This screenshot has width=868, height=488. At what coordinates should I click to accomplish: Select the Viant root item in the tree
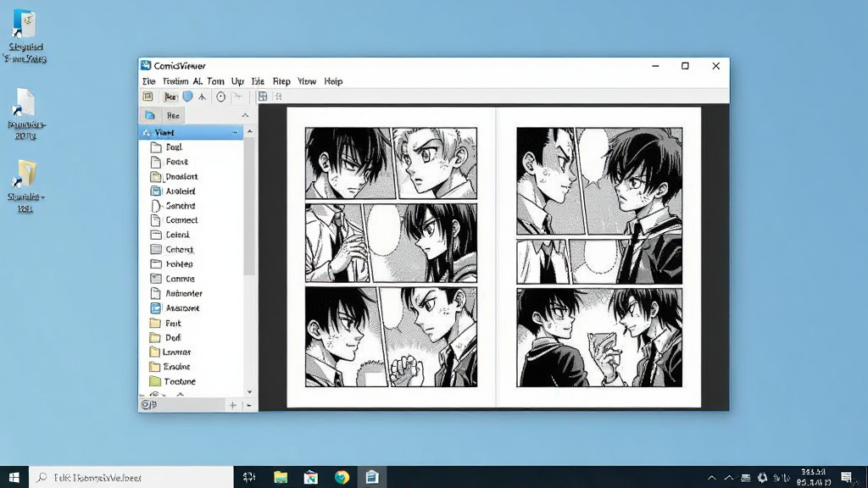pos(191,133)
